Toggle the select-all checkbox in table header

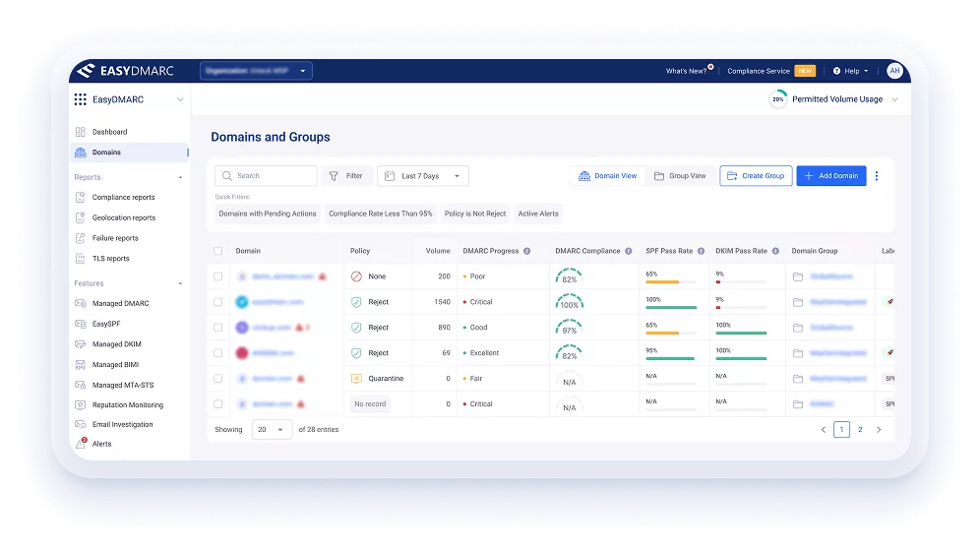click(218, 251)
